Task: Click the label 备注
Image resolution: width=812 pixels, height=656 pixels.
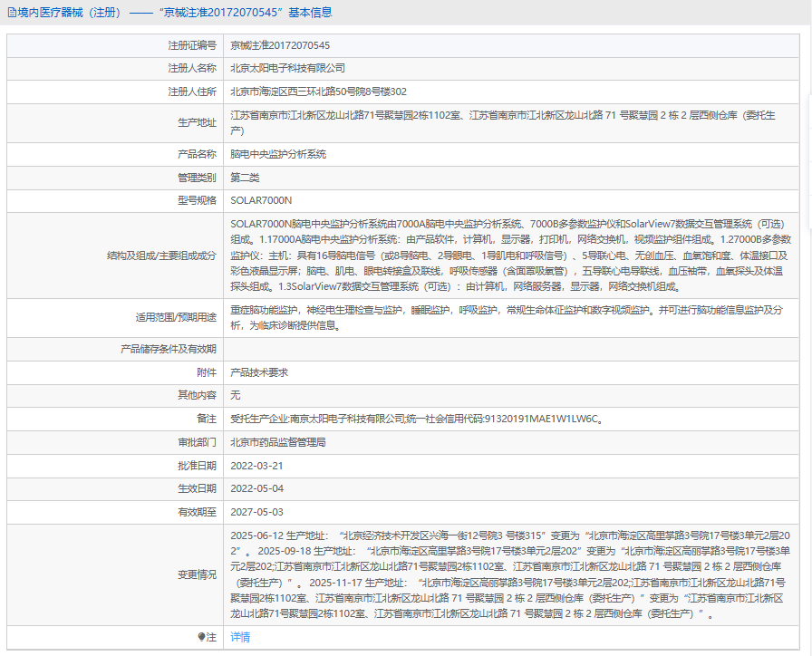Action: tap(207, 419)
